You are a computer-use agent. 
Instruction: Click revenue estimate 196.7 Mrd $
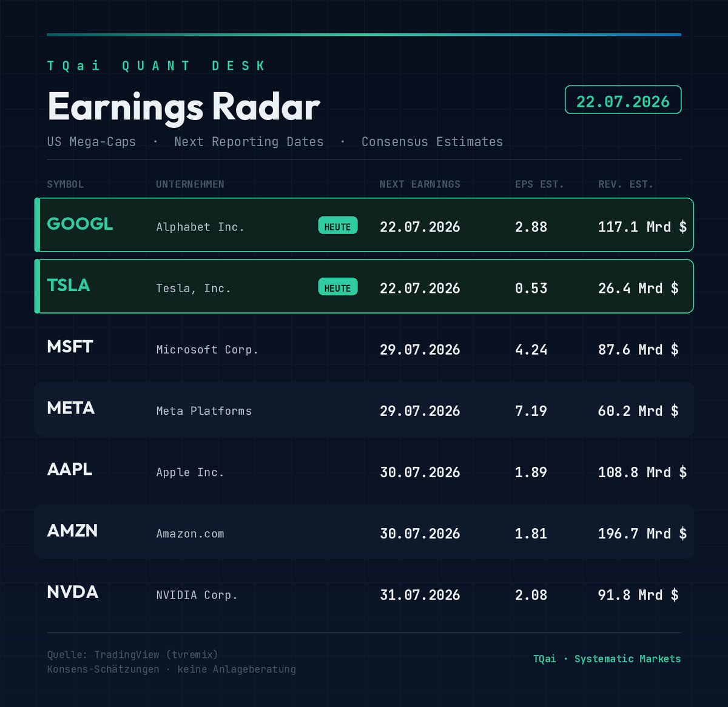[642, 534]
